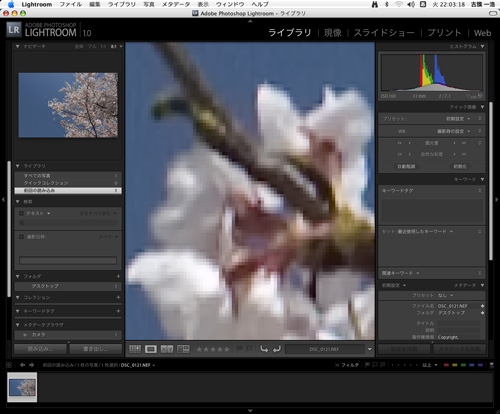The width and height of the screenshot is (500, 414).
Task: Filter by green color label
Action: [x=463, y=365]
